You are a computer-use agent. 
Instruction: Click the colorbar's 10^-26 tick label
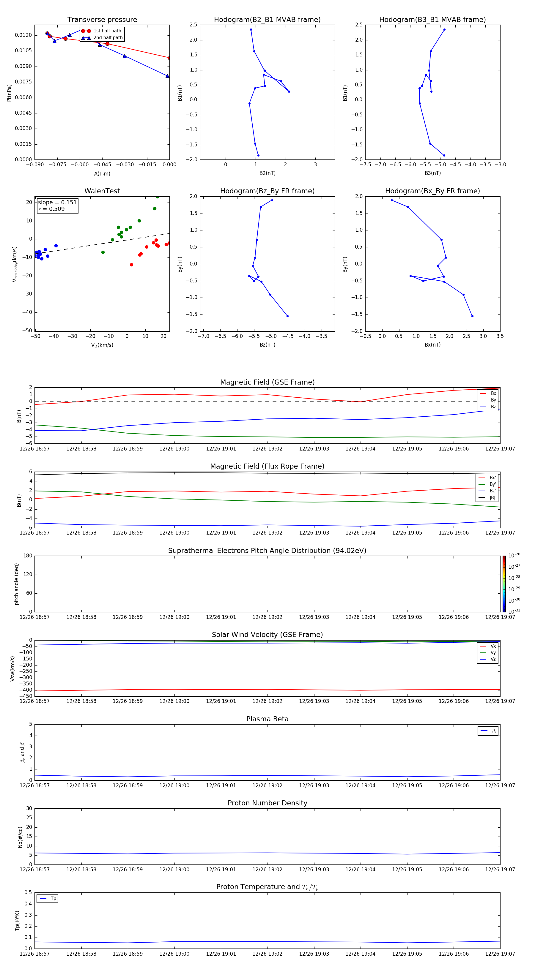tap(514, 555)
